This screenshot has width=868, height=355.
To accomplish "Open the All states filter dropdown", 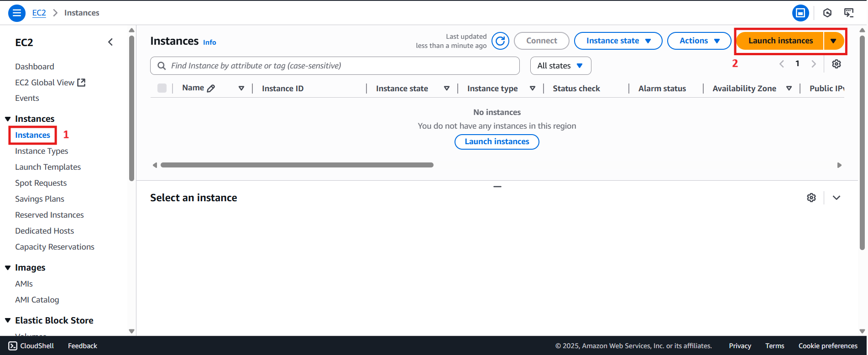I will [x=561, y=66].
